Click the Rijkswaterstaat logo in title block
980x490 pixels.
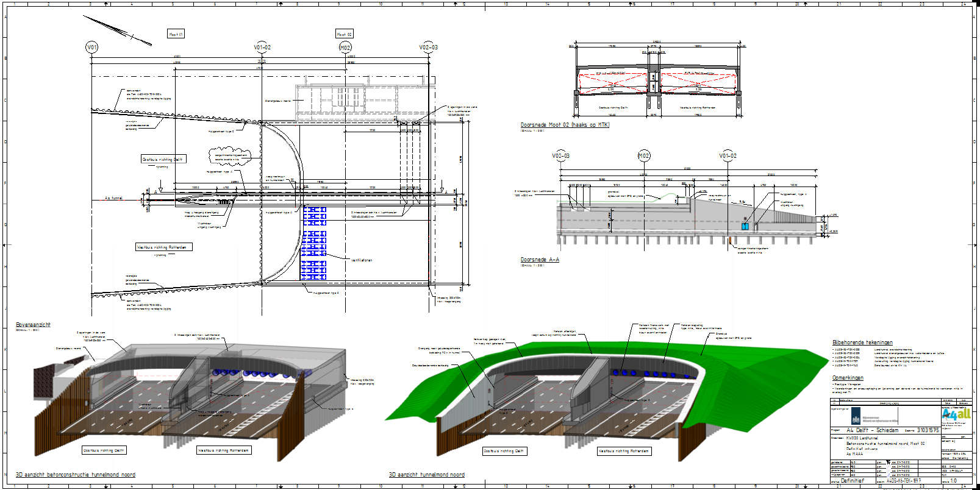pos(874,416)
